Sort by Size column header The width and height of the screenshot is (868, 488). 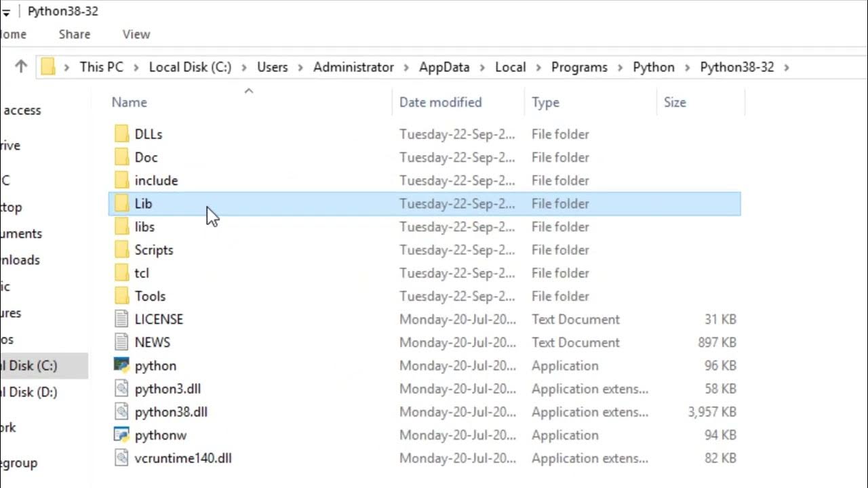(675, 102)
